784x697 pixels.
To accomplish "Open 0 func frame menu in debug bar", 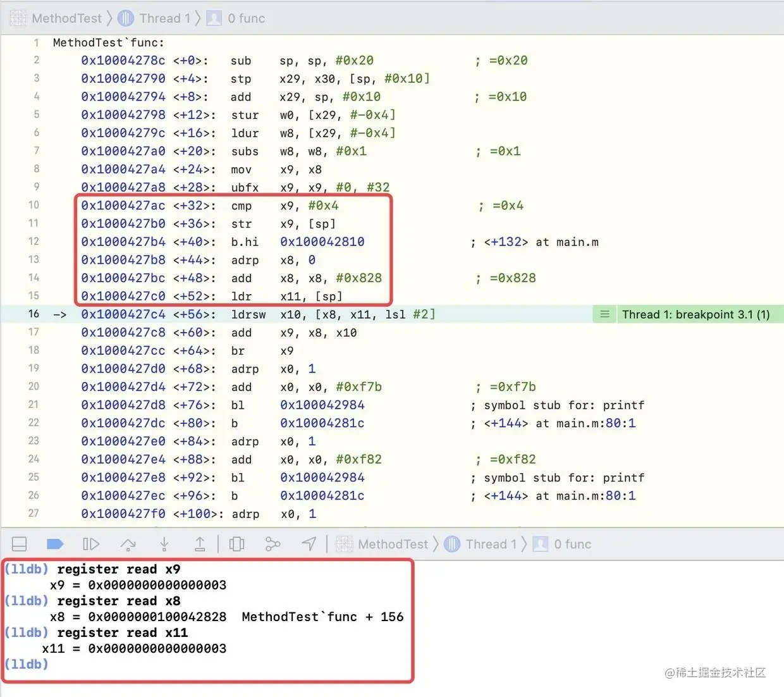I will [x=573, y=544].
